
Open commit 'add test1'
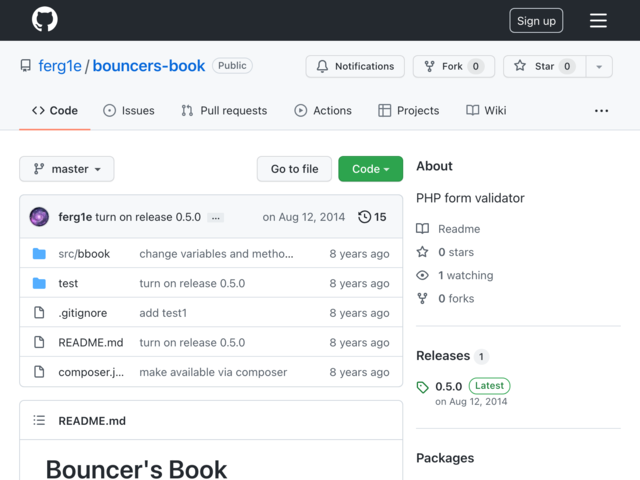tap(163, 313)
